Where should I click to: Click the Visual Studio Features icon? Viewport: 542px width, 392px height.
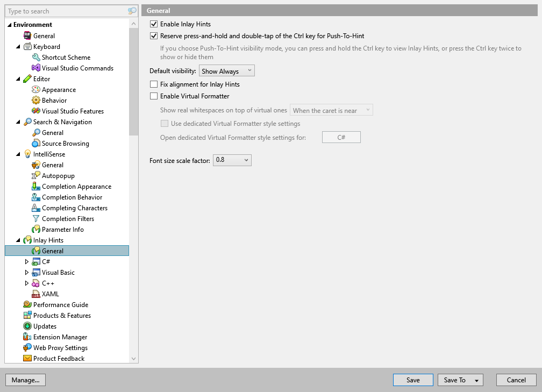point(36,111)
